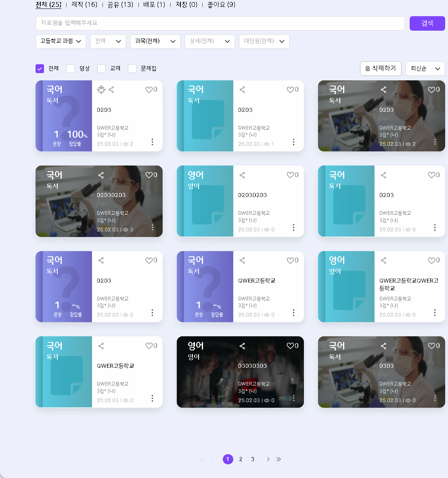Check the 문제집 filter box
The height and width of the screenshot is (478, 448).
coord(132,69)
